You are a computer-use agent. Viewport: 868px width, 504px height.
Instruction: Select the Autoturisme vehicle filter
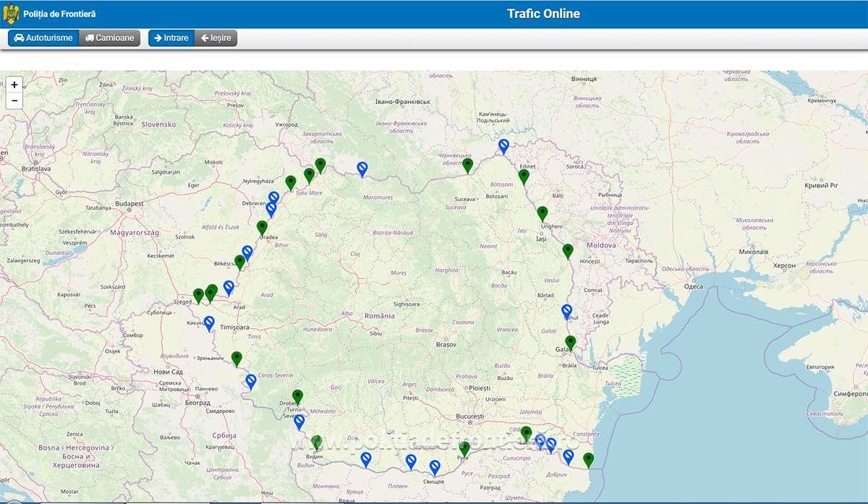click(x=43, y=38)
